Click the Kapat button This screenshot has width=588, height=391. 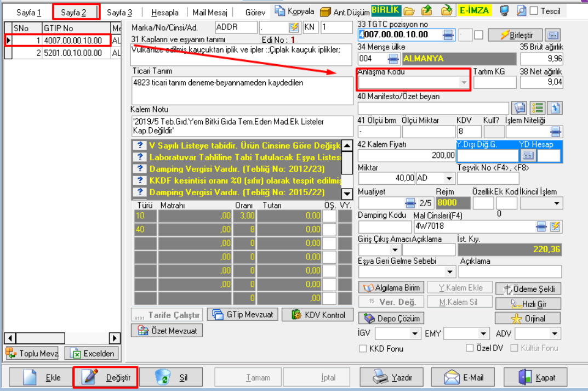[535, 377]
